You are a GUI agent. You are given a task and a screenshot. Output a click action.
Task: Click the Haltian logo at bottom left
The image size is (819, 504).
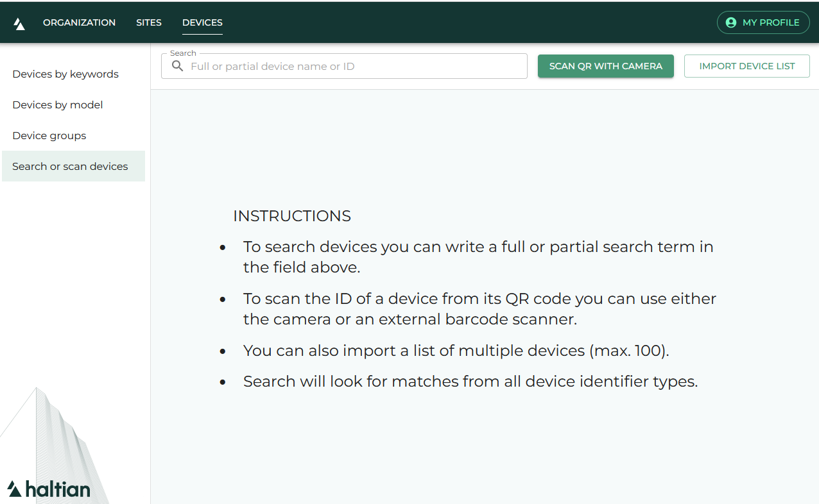pos(49,489)
